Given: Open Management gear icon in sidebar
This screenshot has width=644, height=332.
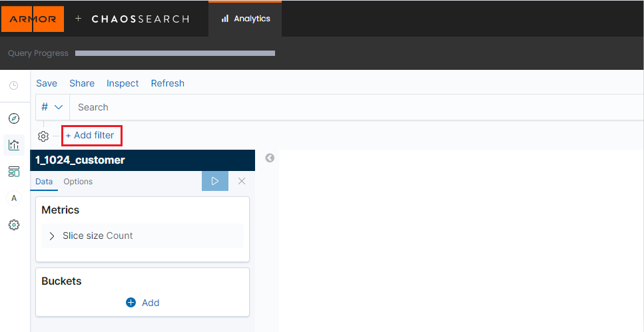Looking at the screenshot, I should click(x=14, y=226).
